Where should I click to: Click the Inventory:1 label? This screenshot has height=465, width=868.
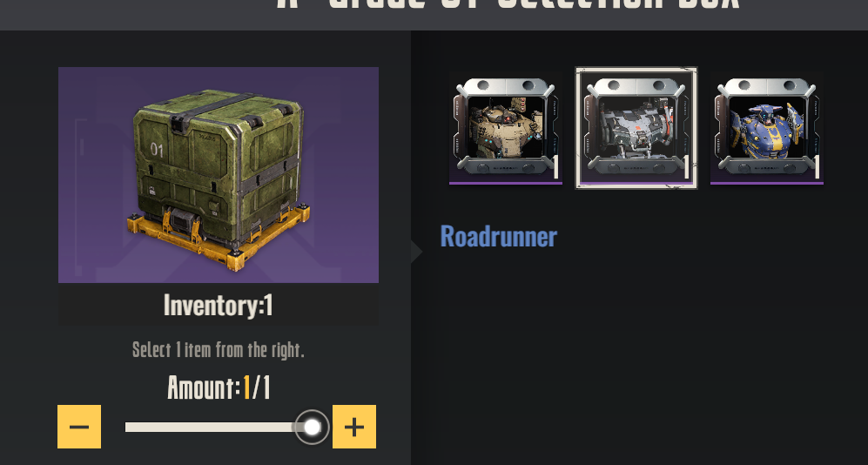pos(219,305)
